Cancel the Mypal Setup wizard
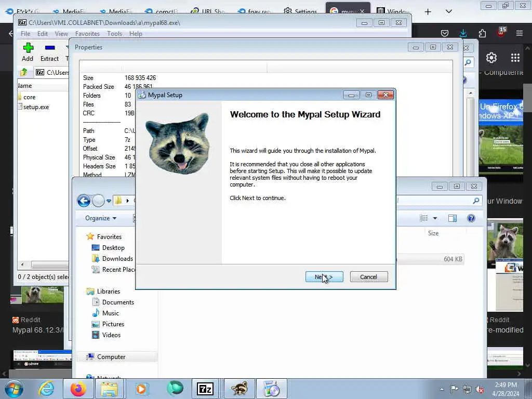The height and width of the screenshot is (399, 532). (x=368, y=277)
